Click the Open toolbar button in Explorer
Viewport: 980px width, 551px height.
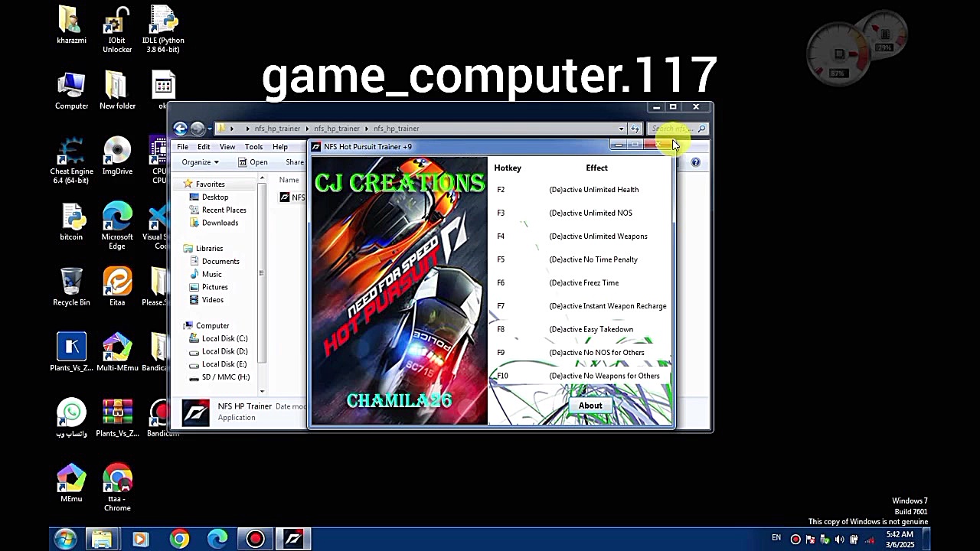tap(253, 162)
